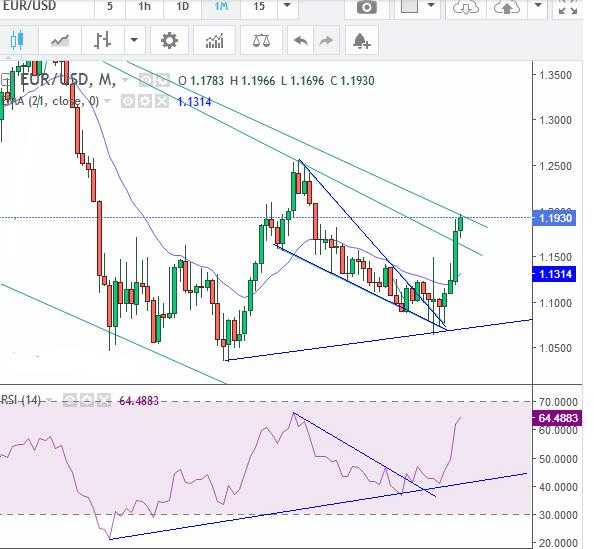The image size is (594, 549).
Task: Select the 1D timeframe
Action: pos(183,6)
